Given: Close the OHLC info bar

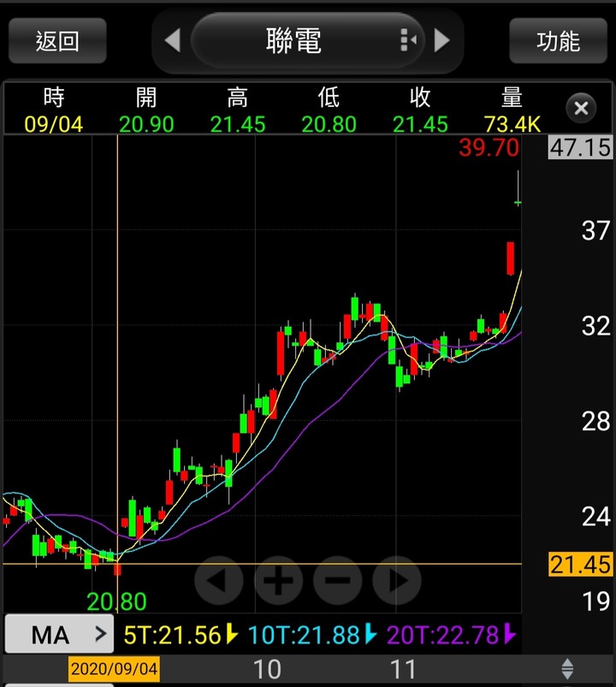Looking at the screenshot, I should click(x=581, y=108).
